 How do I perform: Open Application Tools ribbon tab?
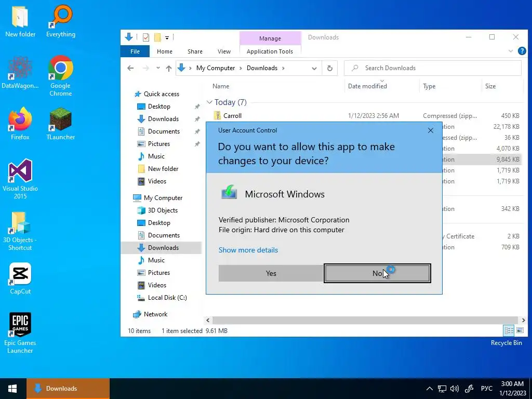coord(270,51)
